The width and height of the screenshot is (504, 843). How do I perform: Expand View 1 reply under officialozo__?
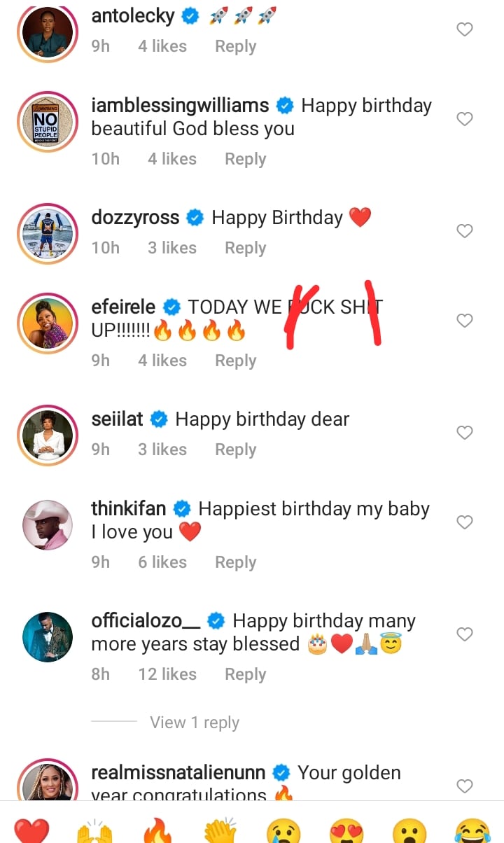[x=194, y=723]
